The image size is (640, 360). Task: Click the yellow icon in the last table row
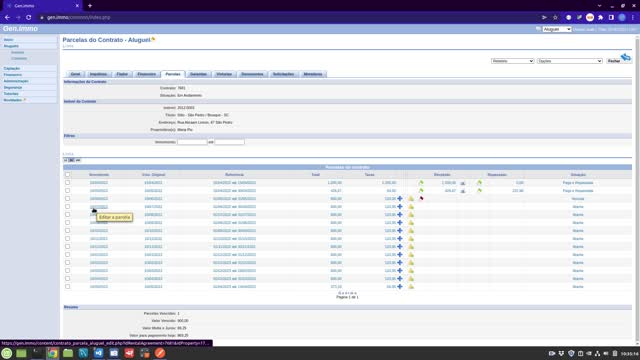411,287
